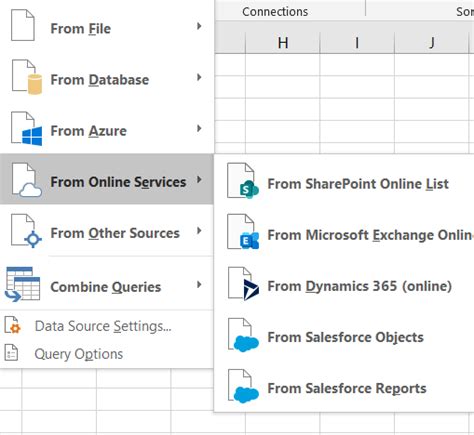Click the Salesforce Objects cloud icon
Viewport: 474px width, 435px height.
244,335
